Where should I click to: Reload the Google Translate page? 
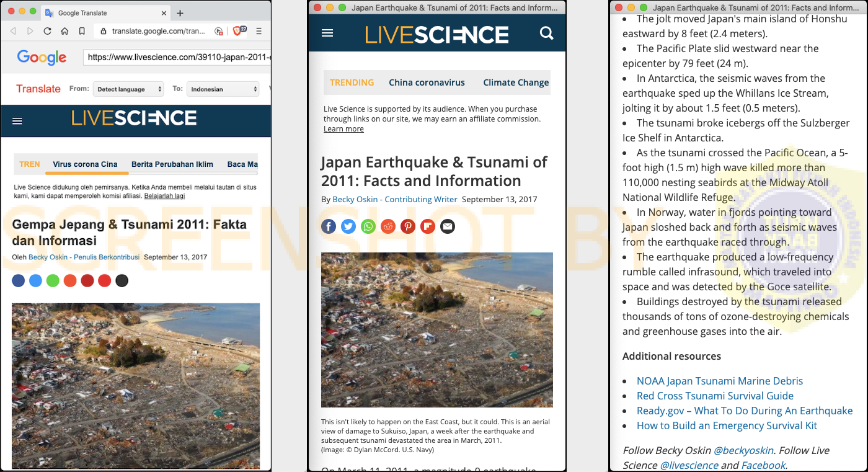[x=47, y=31]
